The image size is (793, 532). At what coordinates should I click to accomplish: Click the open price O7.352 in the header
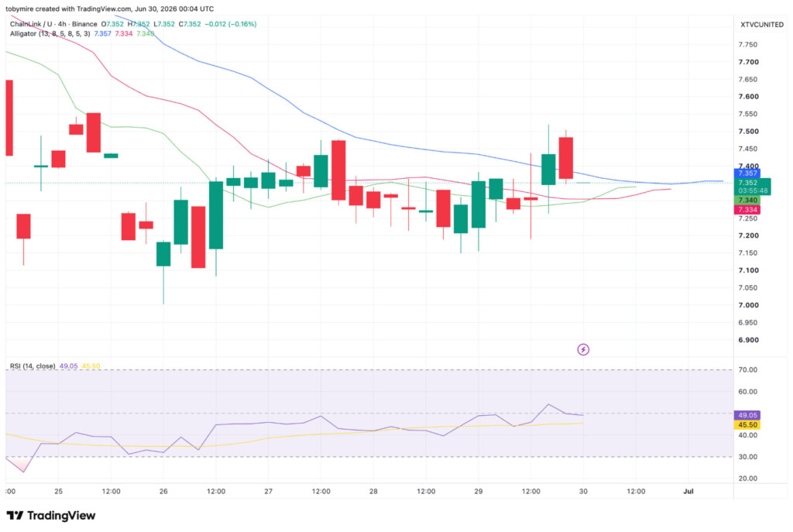(112, 24)
